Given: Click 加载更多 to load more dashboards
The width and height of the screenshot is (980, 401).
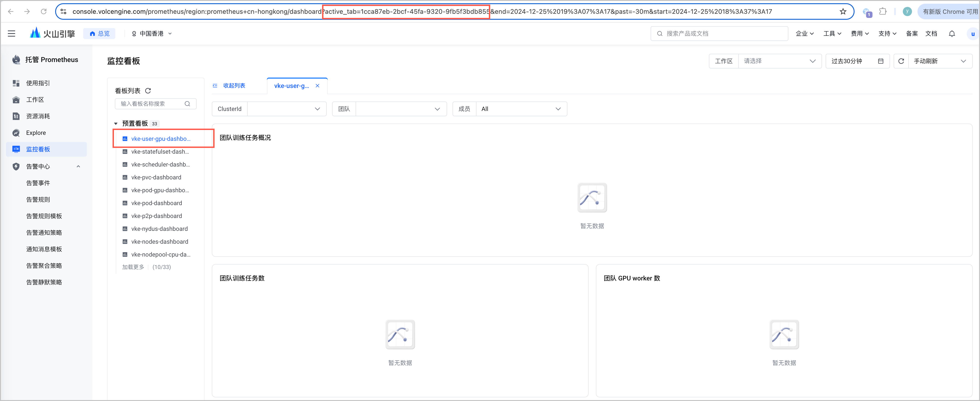Looking at the screenshot, I should (x=133, y=267).
